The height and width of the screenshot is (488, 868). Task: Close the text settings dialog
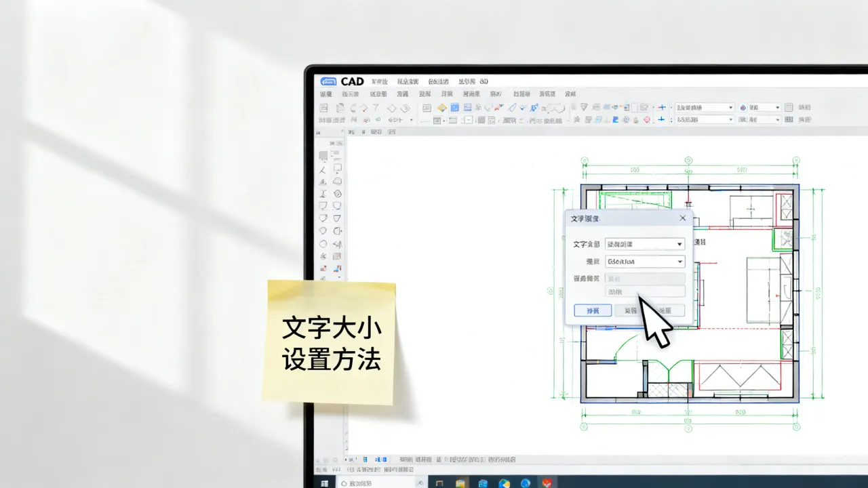(682, 218)
